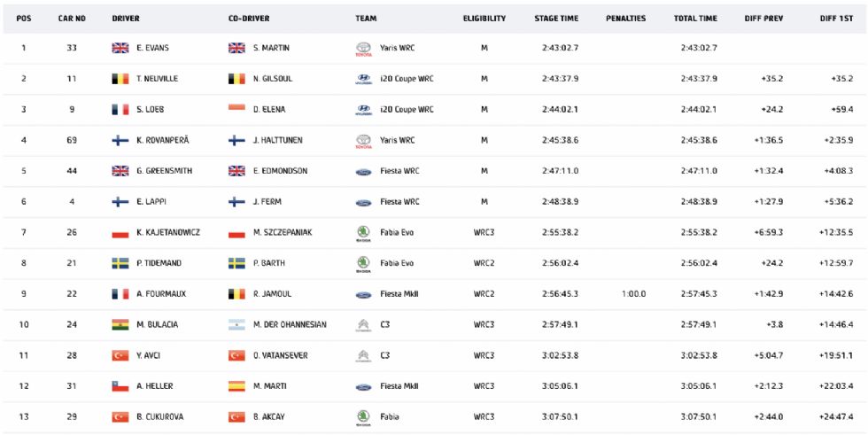Click the Swedish flag beside P. Tidemand

tap(120, 263)
